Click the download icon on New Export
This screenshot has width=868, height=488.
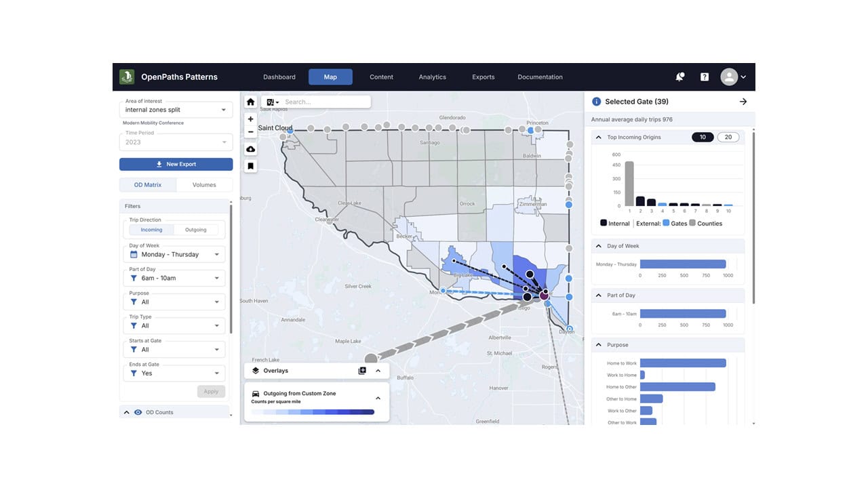159,164
